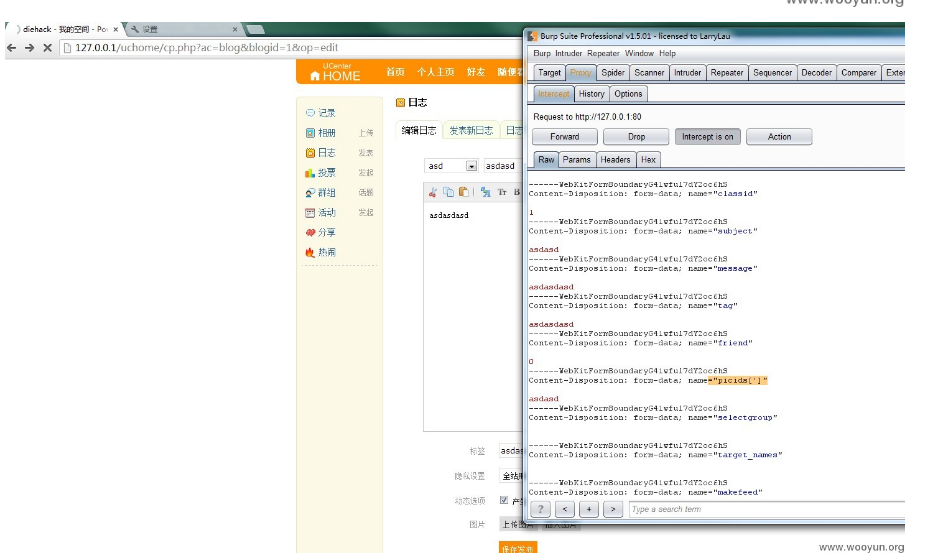
Task: Select the Params view tab
Action: pos(577,160)
